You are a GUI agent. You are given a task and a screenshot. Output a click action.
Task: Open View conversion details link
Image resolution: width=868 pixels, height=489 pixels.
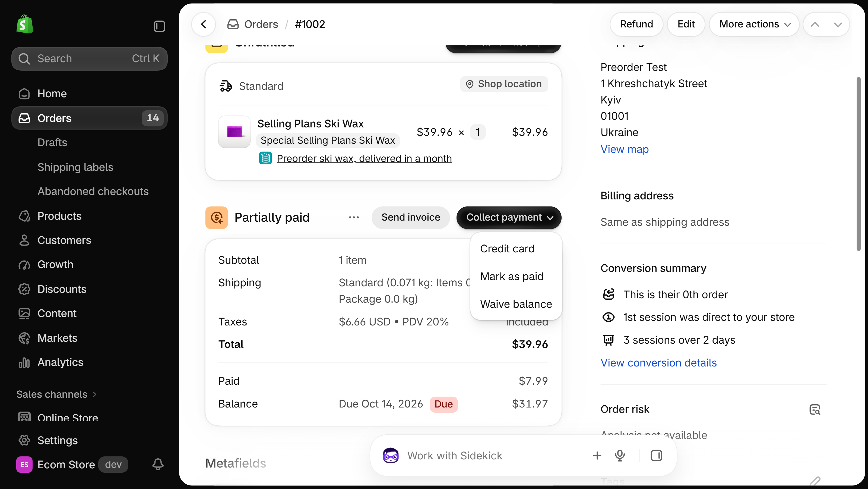(x=658, y=362)
